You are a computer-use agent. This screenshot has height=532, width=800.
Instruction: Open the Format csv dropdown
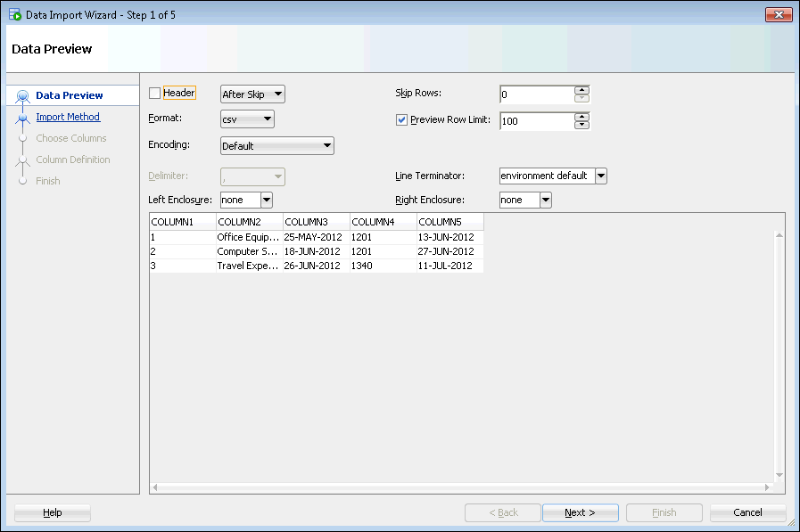click(x=247, y=119)
